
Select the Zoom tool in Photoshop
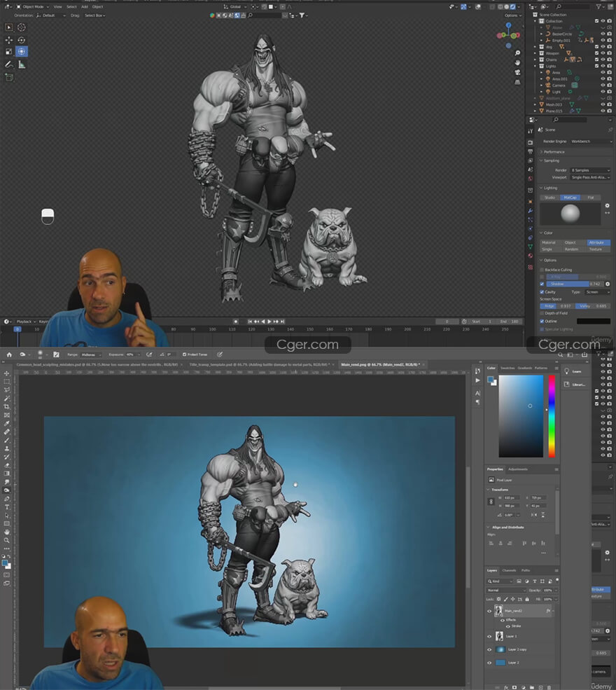pos(6,540)
